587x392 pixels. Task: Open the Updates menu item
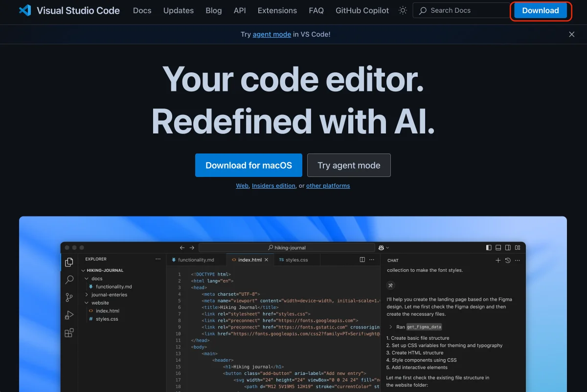pyautogui.click(x=179, y=10)
